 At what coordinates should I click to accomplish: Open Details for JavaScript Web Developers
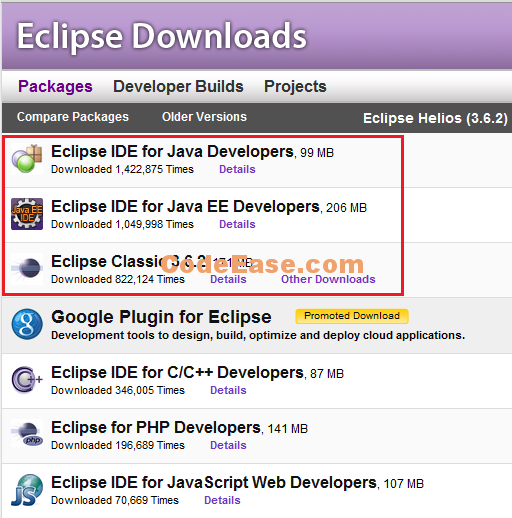click(222, 500)
